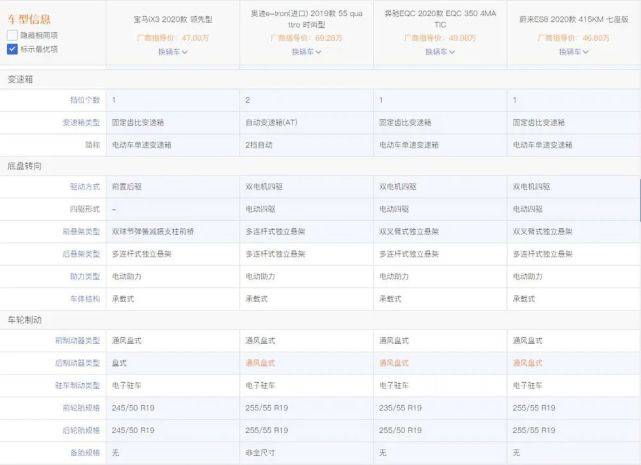The width and height of the screenshot is (641, 465).
Task: Click the 前悬架类型 row label
Action: [81, 231]
